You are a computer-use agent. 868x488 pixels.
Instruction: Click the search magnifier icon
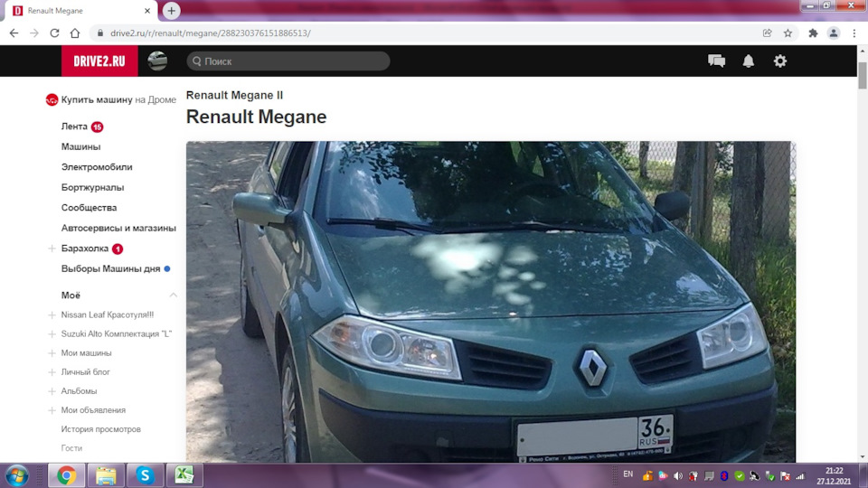(197, 61)
